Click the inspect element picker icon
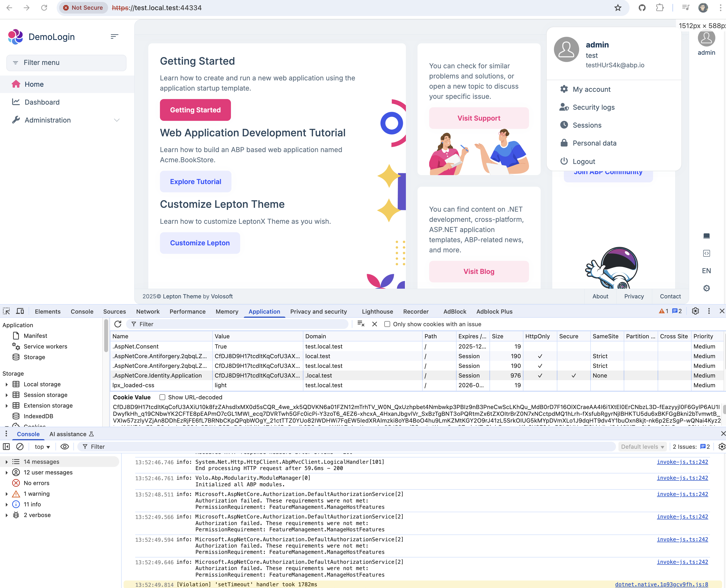726x588 pixels. click(7, 311)
